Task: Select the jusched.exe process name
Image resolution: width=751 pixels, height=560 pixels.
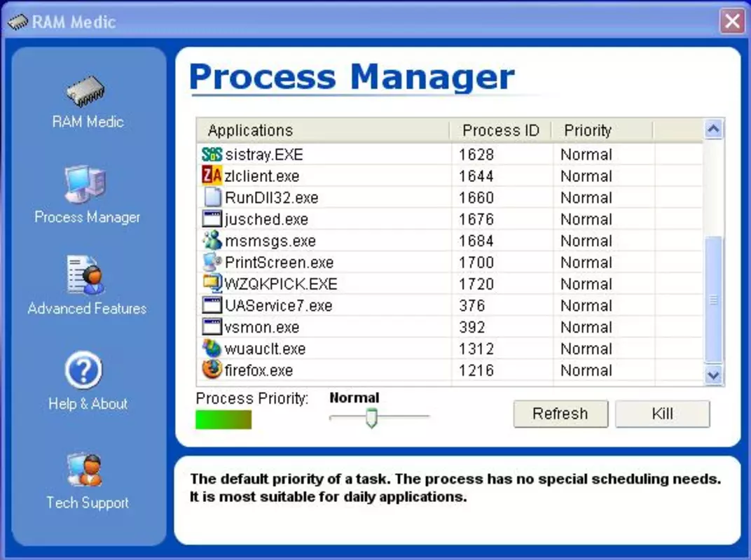Action: 266,219
